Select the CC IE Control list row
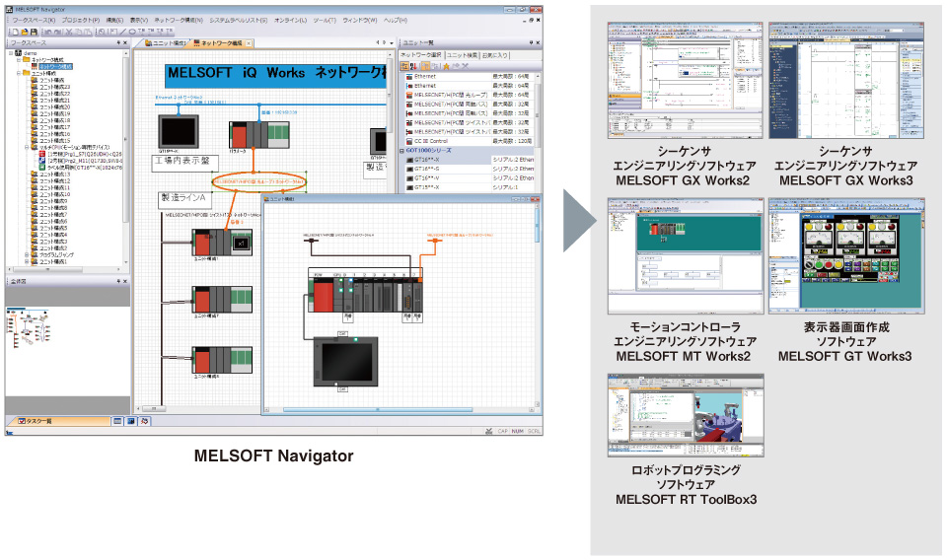 469,141
